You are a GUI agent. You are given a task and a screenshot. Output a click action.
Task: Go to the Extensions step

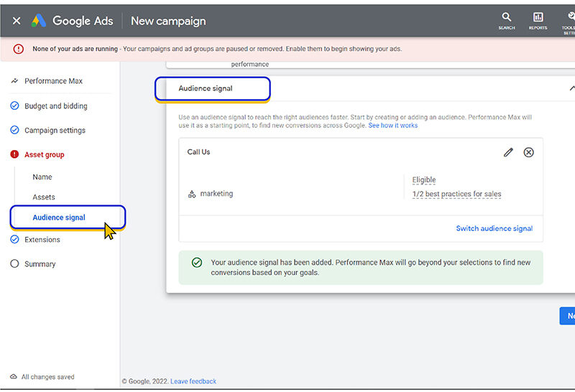(42, 240)
